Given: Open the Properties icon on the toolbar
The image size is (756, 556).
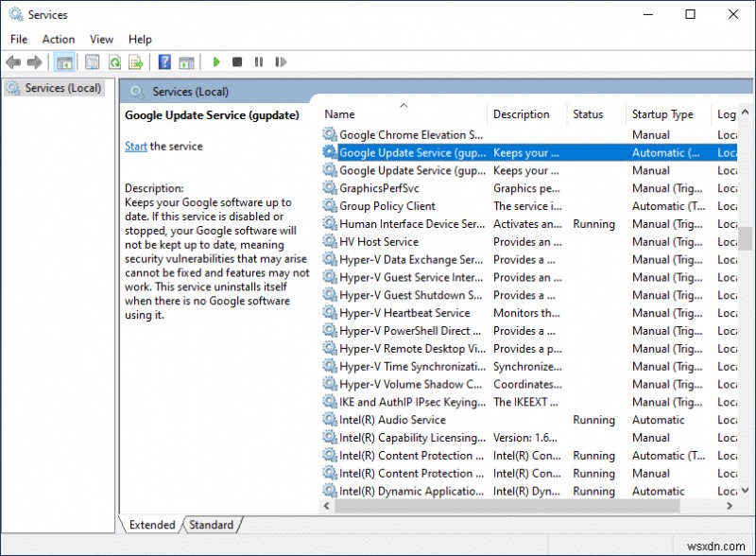Looking at the screenshot, I should [90, 61].
